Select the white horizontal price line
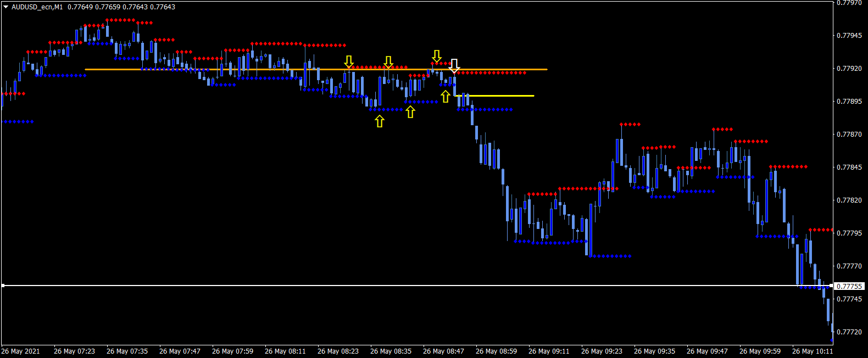The height and width of the screenshot is (358, 868). [x=418, y=286]
